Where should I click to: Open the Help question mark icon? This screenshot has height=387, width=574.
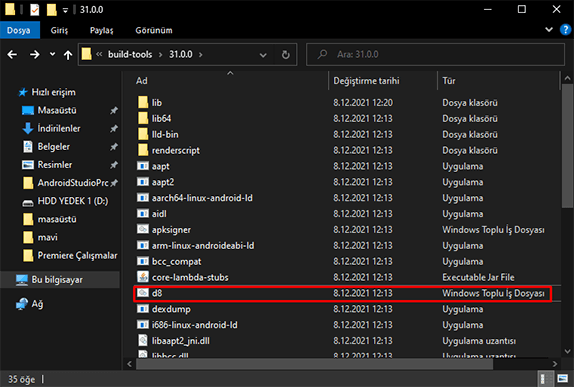click(565, 30)
